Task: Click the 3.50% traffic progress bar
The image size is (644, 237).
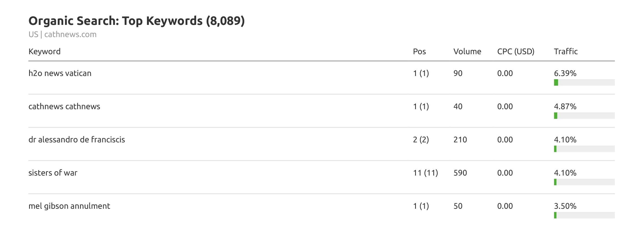Action: point(584,215)
